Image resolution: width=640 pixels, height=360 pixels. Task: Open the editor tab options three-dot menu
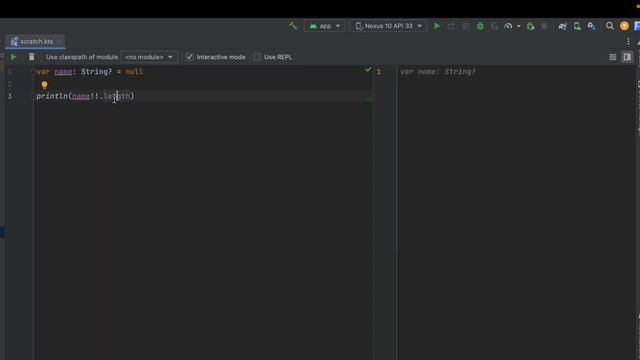628,41
